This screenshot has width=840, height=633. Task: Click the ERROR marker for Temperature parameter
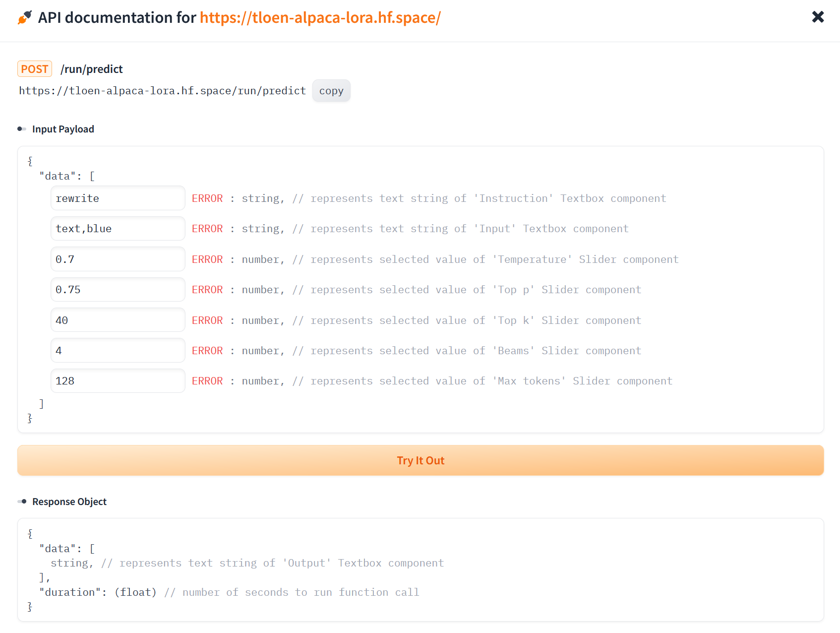click(x=207, y=259)
